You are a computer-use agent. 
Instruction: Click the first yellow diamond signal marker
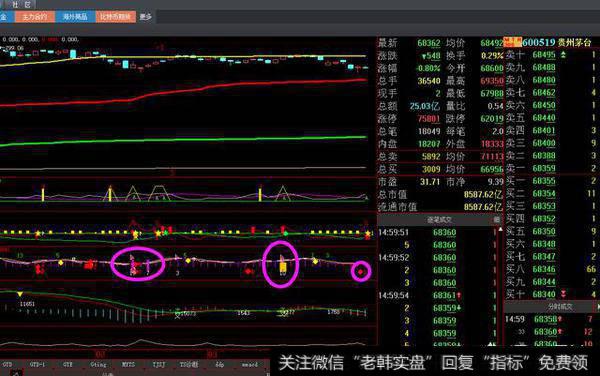(x=60, y=263)
